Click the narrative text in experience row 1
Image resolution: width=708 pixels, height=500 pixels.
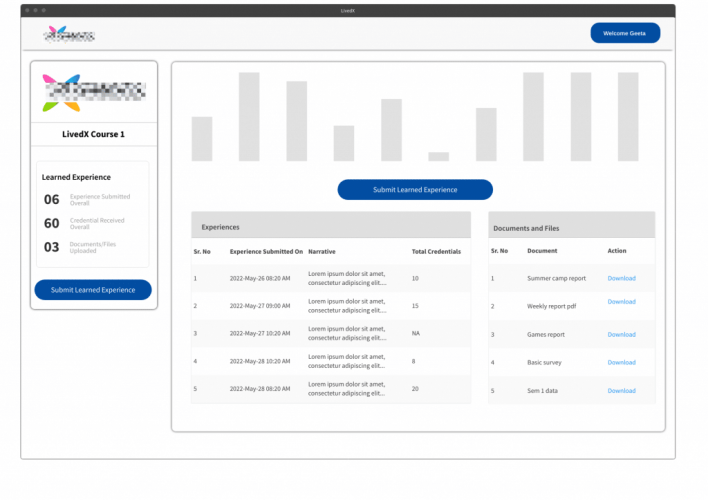pos(347,278)
